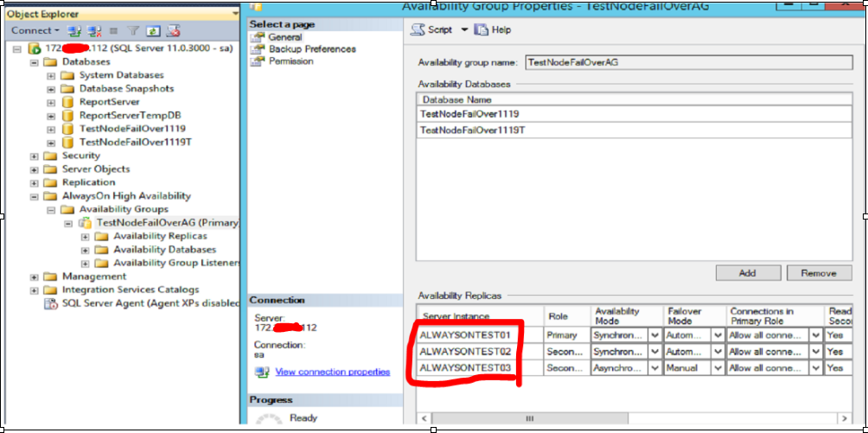This screenshot has width=868, height=433.
Task: Click the Connect Object Explorer icon
Action: (74, 31)
